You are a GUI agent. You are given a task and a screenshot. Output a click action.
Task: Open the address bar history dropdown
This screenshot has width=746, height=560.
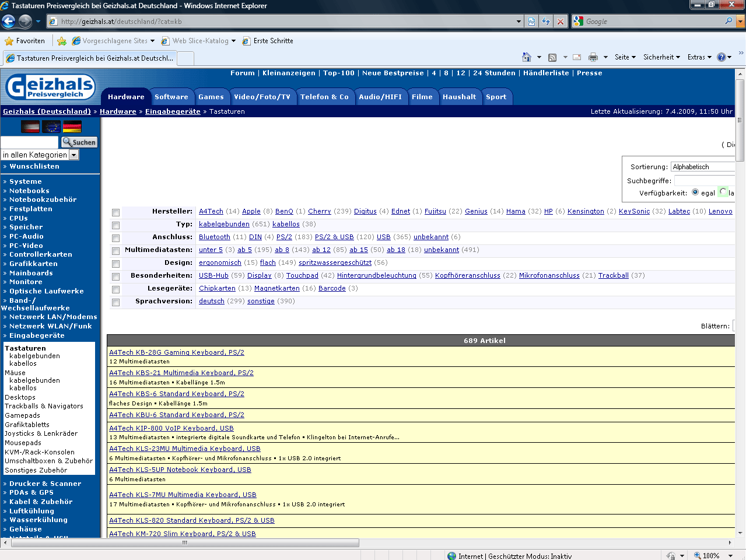519,22
